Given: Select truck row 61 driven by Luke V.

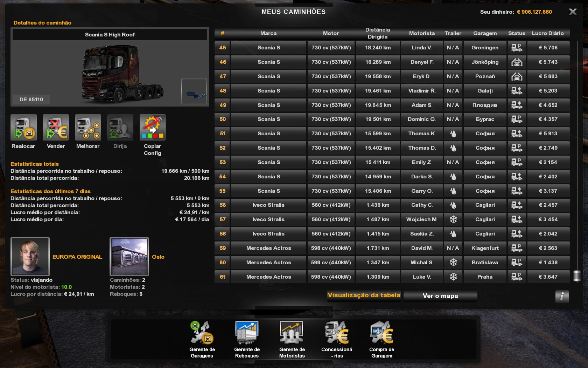Looking at the screenshot, I should [421, 277].
